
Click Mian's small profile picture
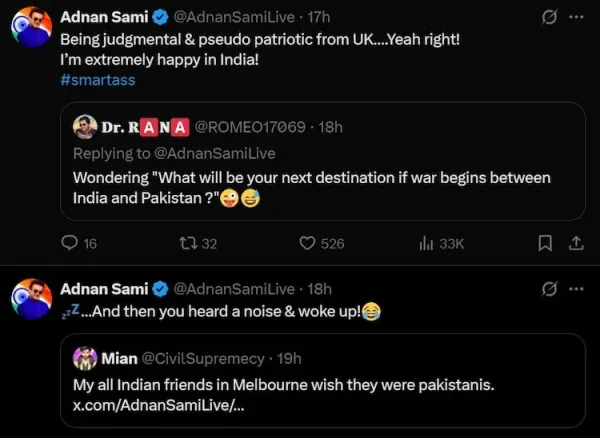[85, 358]
